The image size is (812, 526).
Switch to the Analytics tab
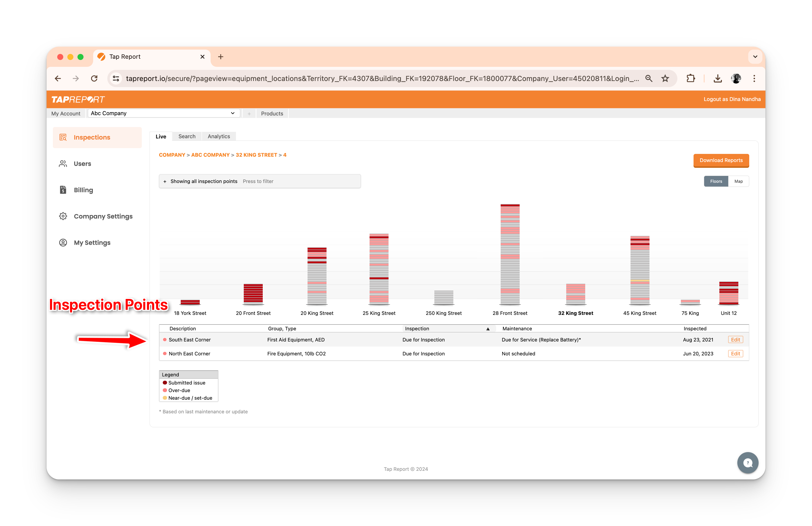[219, 136]
